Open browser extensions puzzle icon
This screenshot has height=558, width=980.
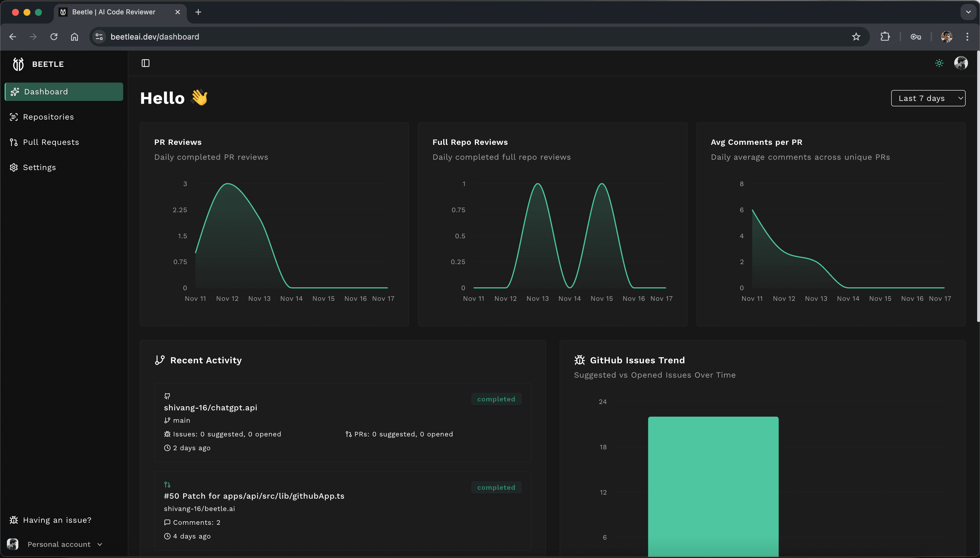885,37
